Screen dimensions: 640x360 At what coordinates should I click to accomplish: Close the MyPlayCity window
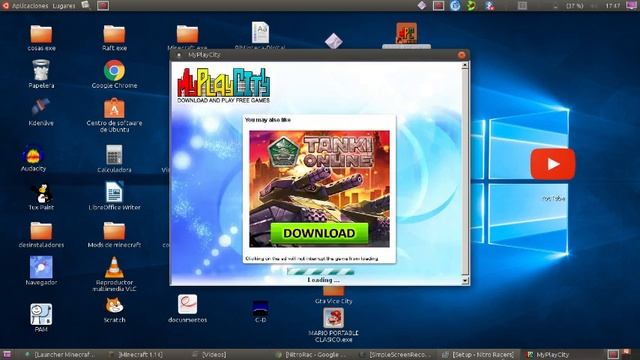[x=462, y=55]
